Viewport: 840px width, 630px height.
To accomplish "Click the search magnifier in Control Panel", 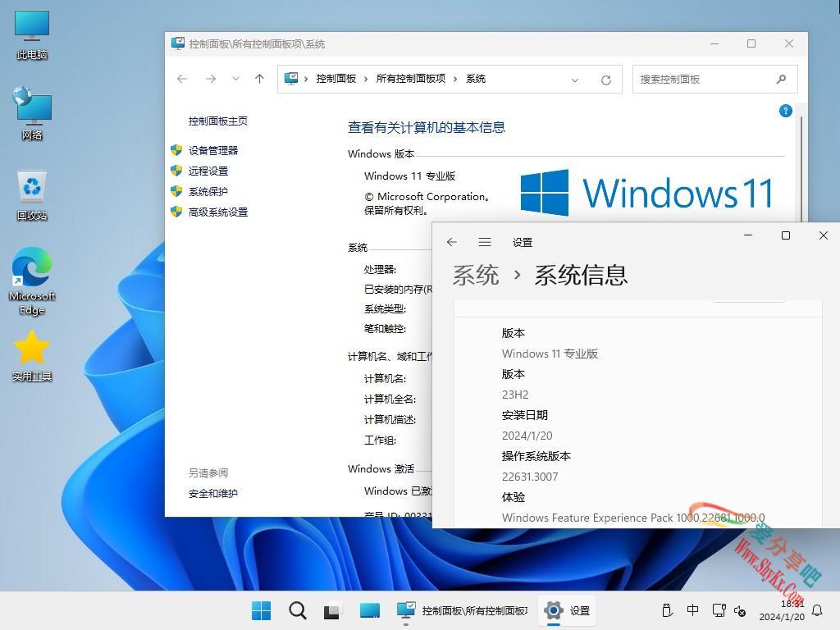I will [781, 80].
